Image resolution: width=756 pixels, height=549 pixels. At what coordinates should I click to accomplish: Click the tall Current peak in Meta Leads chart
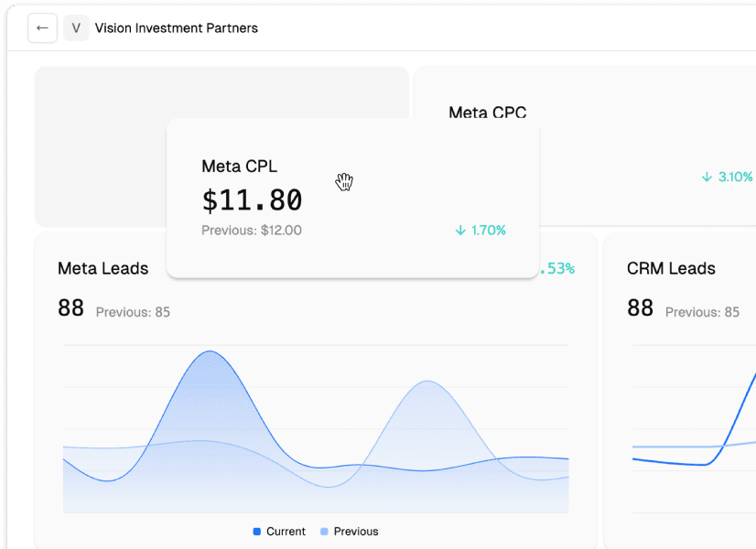tap(211, 353)
